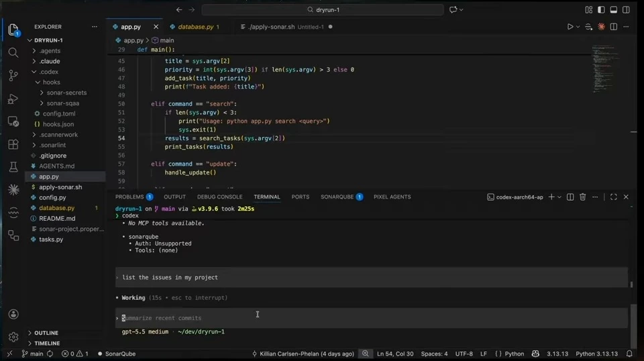The width and height of the screenshot is (644, 361).
Task: Open the OUTPUT panel tab
Action: pyautogui.click(x=174, y=197)
